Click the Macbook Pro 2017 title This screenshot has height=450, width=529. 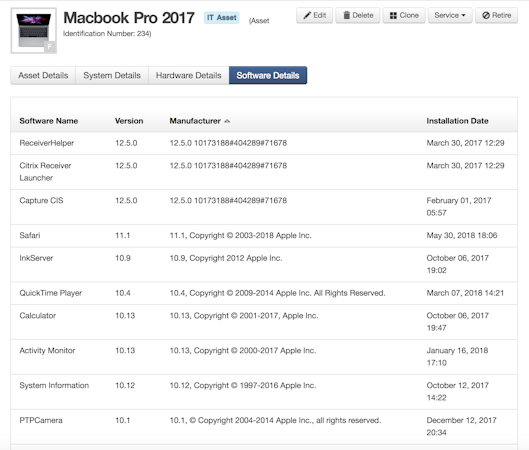click(129, 18)
